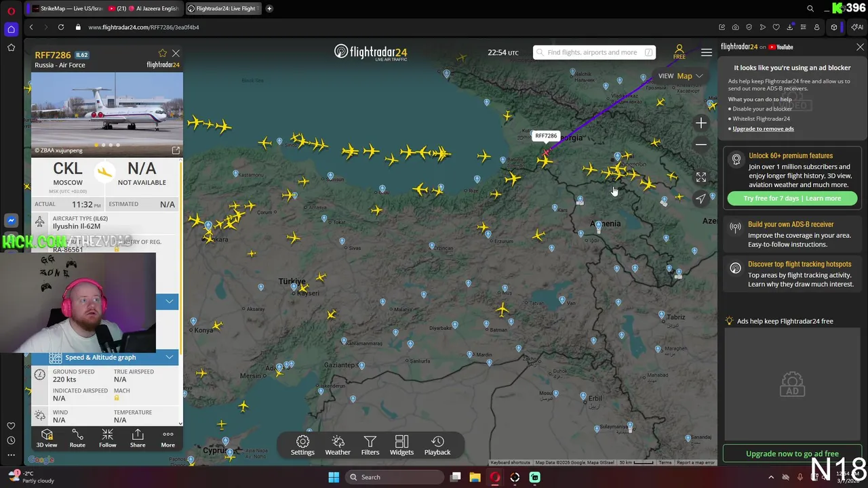Show the Route of the flight
Viewport: 868px width, 488px height.
click(x=77, y=438)
